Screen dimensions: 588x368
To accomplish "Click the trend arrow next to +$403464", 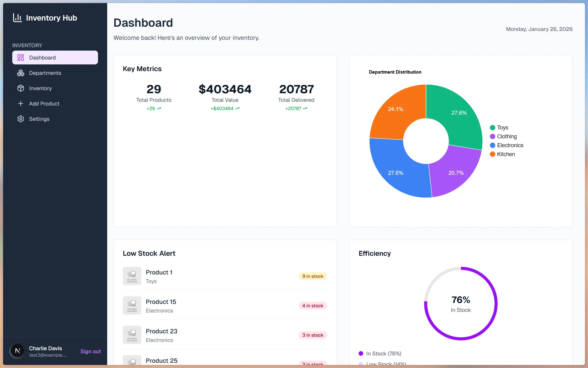I will pos(237,109).
